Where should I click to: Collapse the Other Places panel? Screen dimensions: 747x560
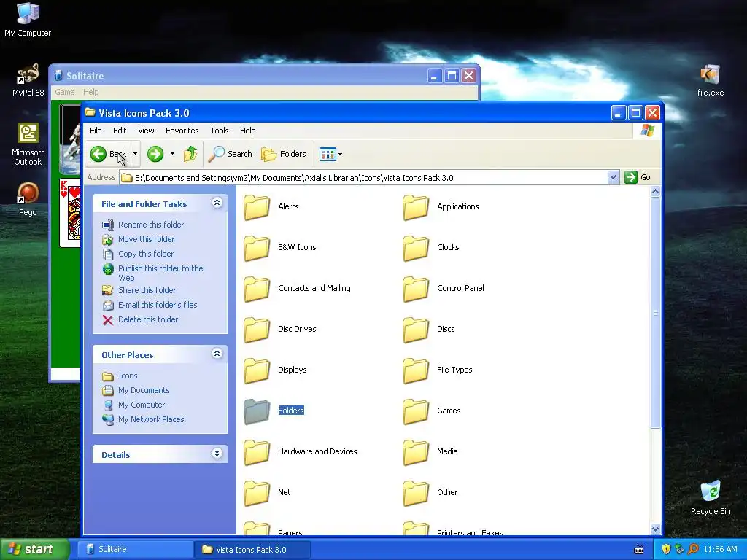point(217,354)
